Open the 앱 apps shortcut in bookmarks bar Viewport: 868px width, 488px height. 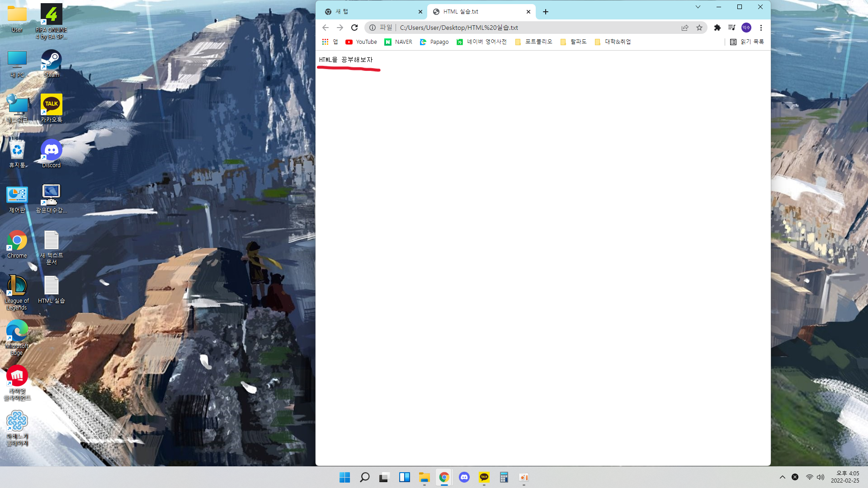[330, 42]
